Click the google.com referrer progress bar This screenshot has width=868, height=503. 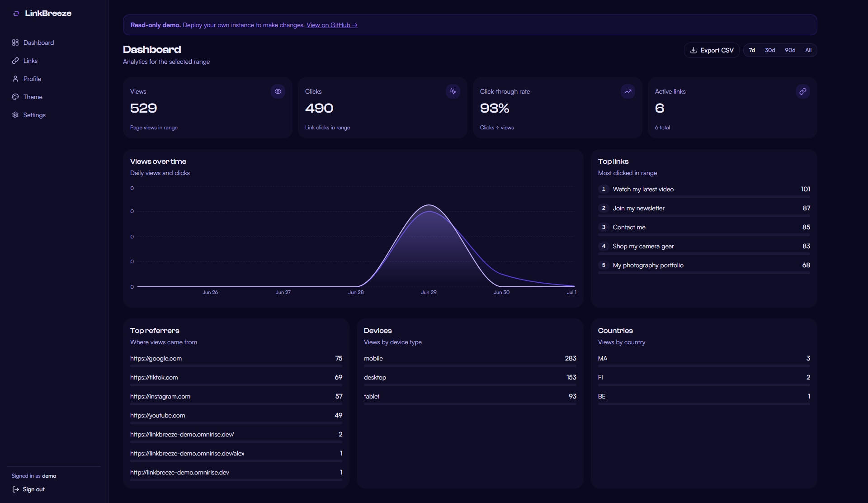[236, 365]
